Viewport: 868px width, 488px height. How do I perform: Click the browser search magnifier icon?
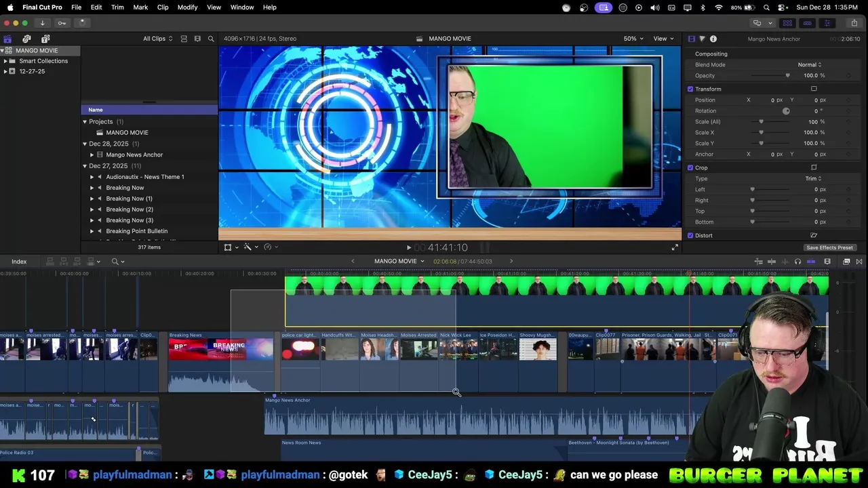(211, 39)
